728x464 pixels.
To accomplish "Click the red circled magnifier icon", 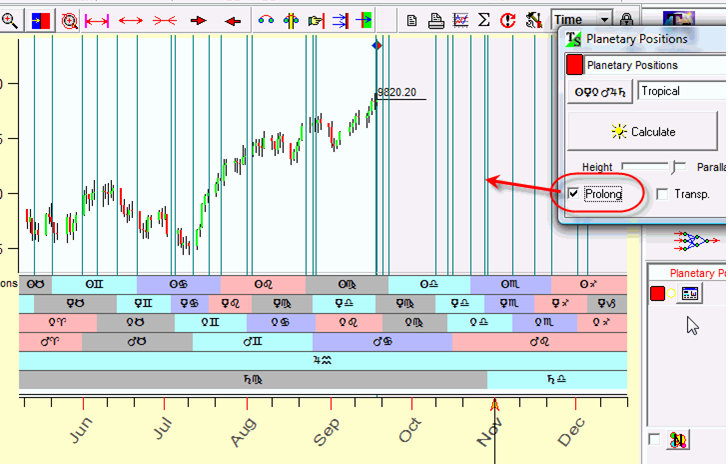I will [x=69, y=21].
